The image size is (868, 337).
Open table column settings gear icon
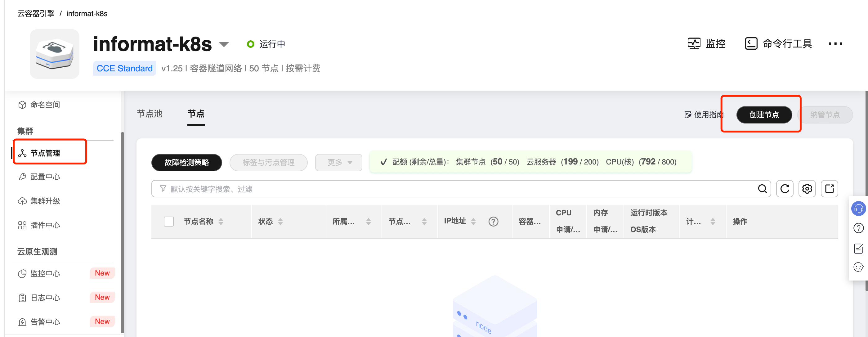pos(807,189)
